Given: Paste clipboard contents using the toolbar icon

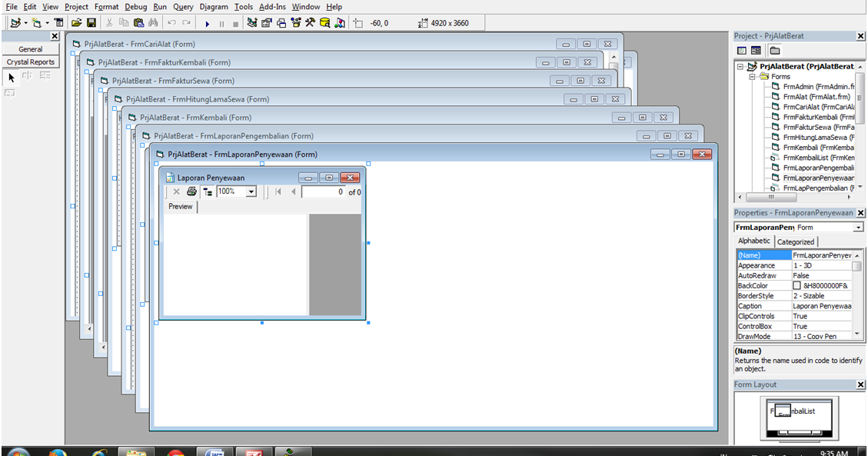Looking at the screenshot, I should (140, 23).
